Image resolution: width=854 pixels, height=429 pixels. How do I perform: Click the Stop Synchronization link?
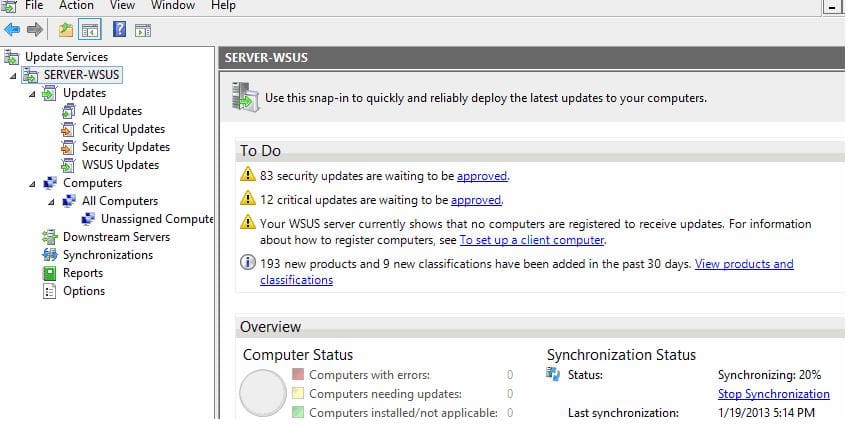pos(773,394)
